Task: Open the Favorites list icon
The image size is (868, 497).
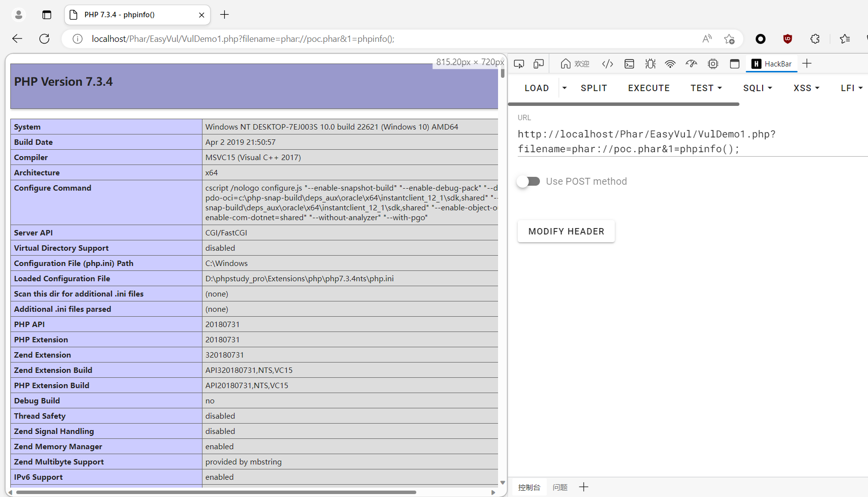Action: point(845,39)
